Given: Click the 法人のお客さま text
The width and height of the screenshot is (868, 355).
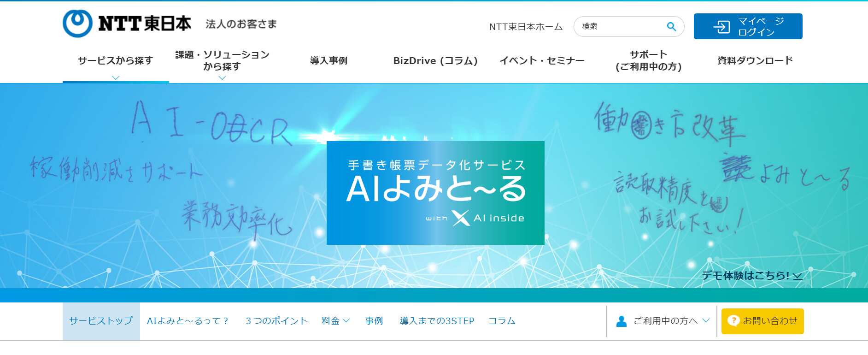Looking at the screenshot, I should (x=241, y=24).
